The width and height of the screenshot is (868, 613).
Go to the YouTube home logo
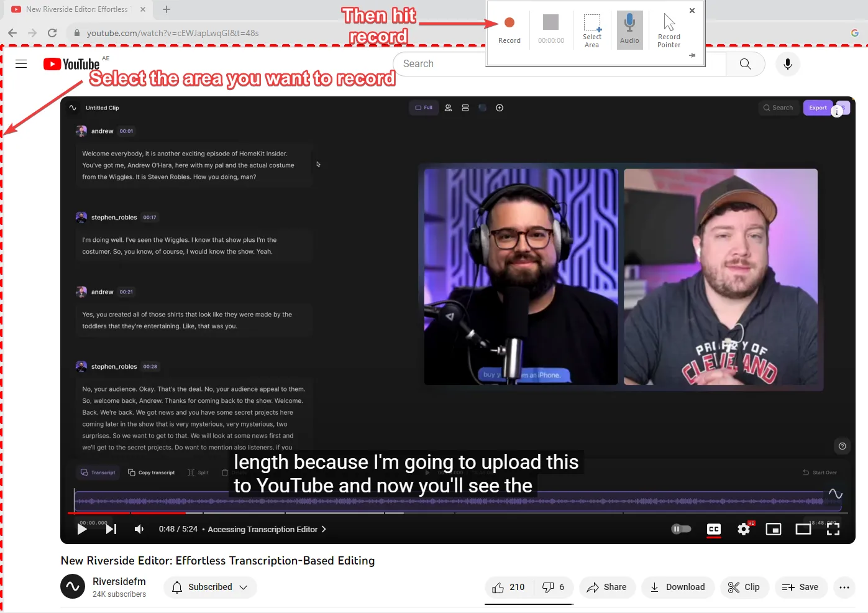click(71, 64)
